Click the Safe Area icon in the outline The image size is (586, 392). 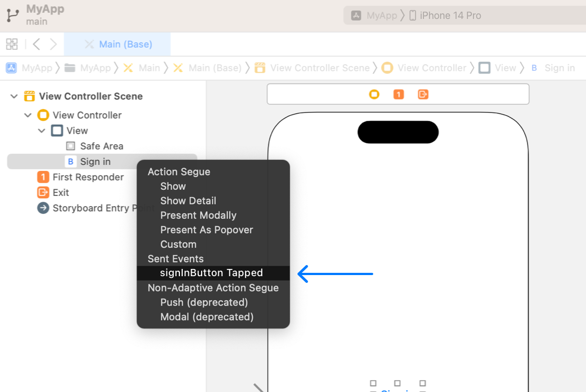tap(70, 146)
